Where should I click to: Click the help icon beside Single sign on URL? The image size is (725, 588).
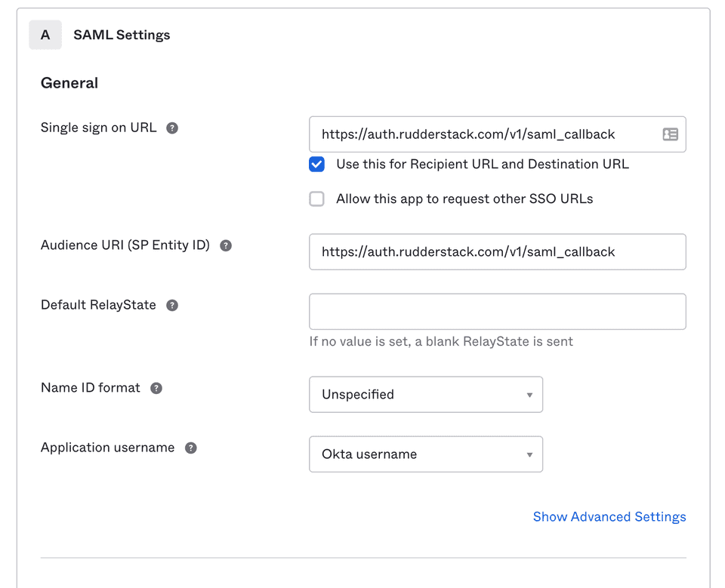[172, 128]
